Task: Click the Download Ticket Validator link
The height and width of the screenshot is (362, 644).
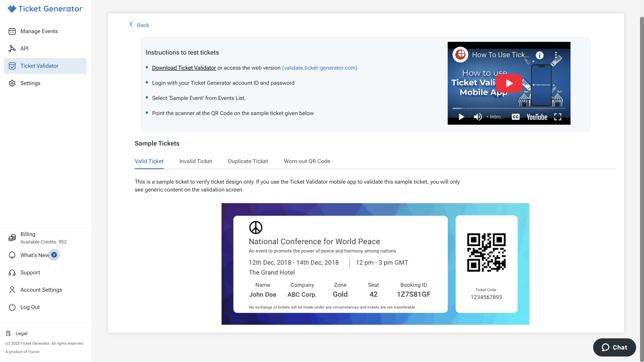Action: click(x=184, y=68)
